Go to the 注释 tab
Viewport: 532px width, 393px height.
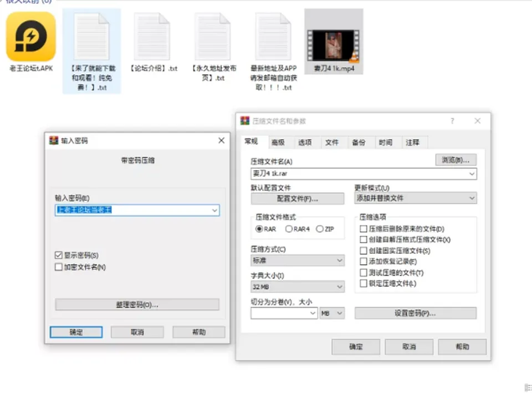pyautogui.click(x=412, y=142)
